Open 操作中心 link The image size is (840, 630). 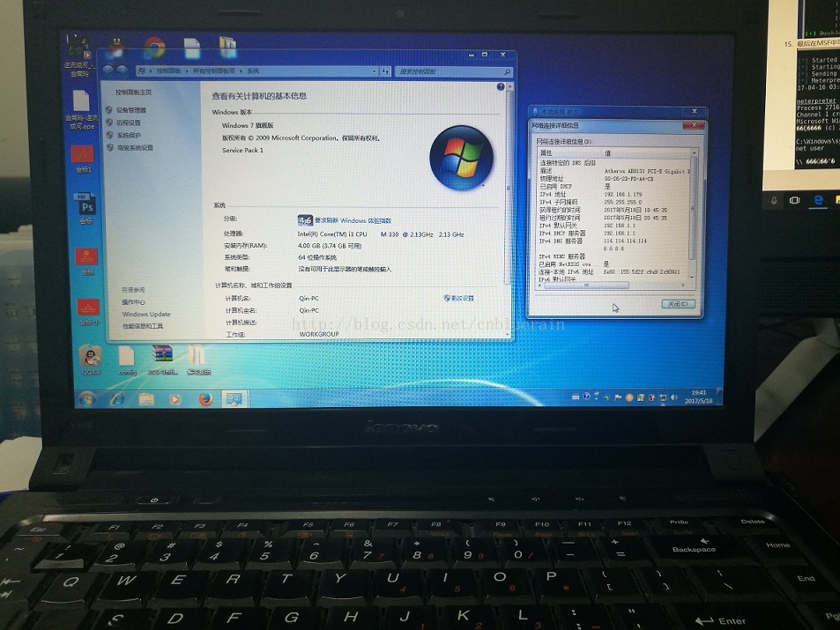click(133, 302)
